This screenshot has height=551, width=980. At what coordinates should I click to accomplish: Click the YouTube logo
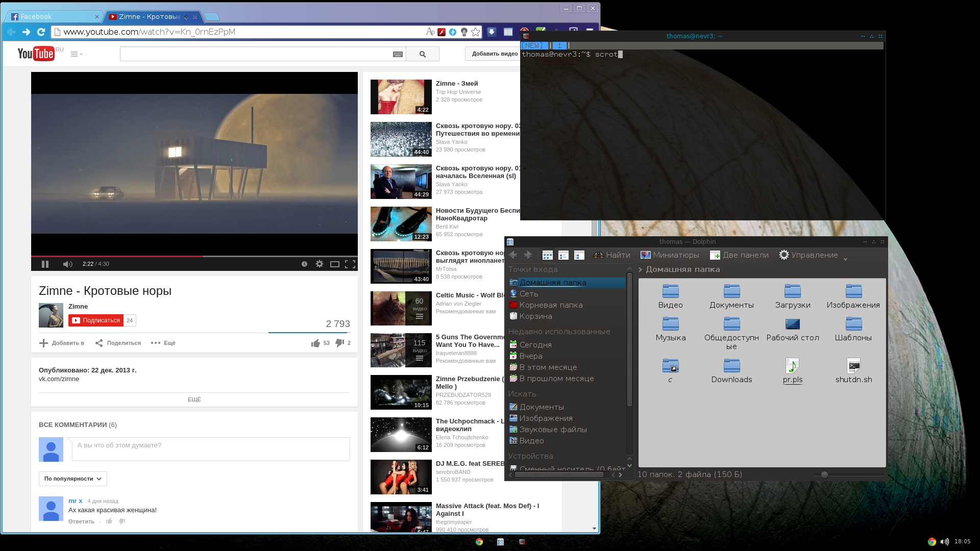tap(36, 54)
